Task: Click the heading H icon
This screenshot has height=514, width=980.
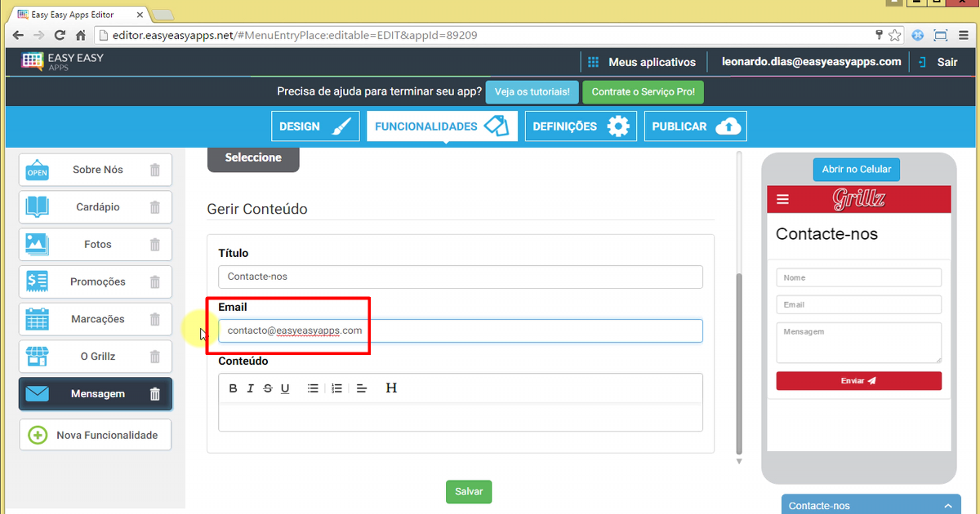Action: (x=391, y=388)
